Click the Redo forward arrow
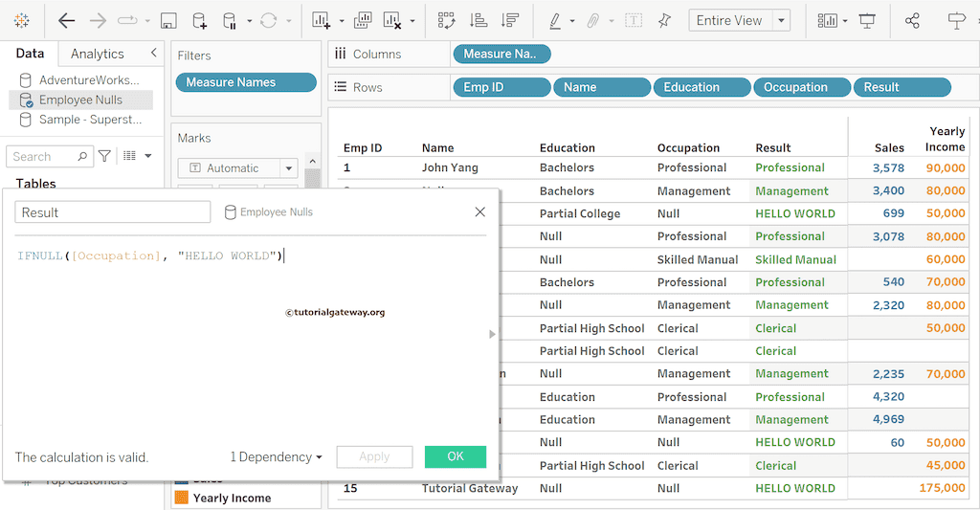The height and width of the screenshot is (510, 980). coord(98,21)
